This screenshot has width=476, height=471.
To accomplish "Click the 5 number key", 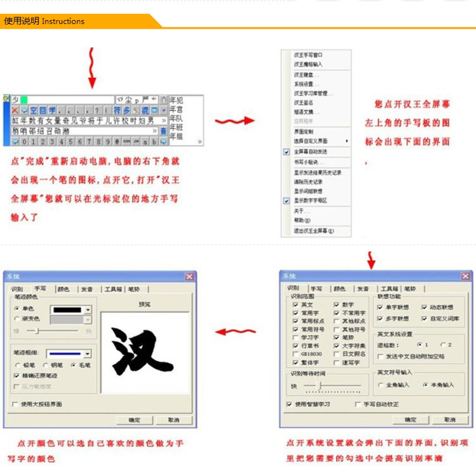I will [70, 142].
